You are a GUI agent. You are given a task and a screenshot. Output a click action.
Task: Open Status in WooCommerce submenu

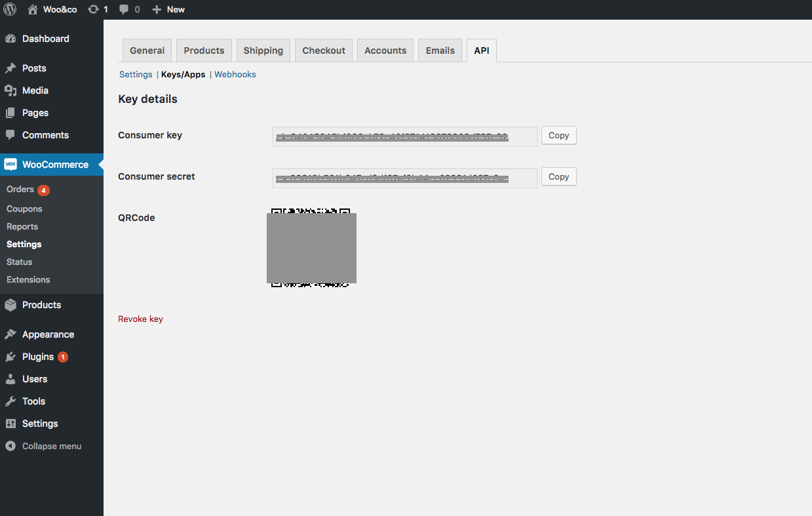point(20,262)
